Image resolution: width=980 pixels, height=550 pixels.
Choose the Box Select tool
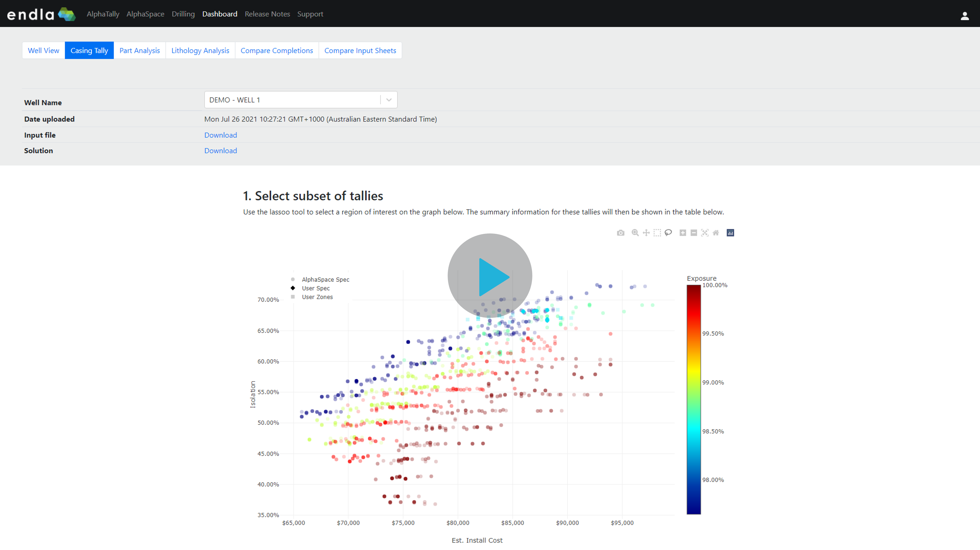657,233
